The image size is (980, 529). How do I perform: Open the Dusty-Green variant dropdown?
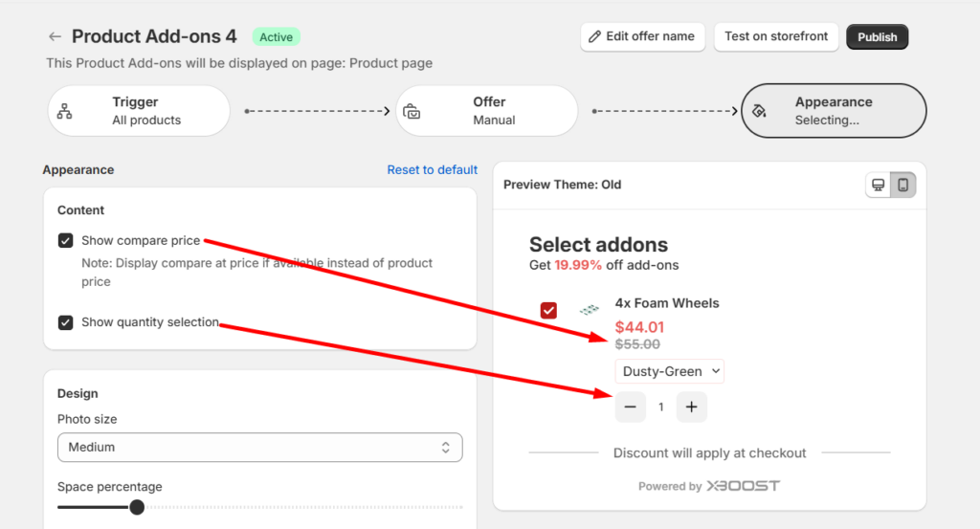coord(669,371)
